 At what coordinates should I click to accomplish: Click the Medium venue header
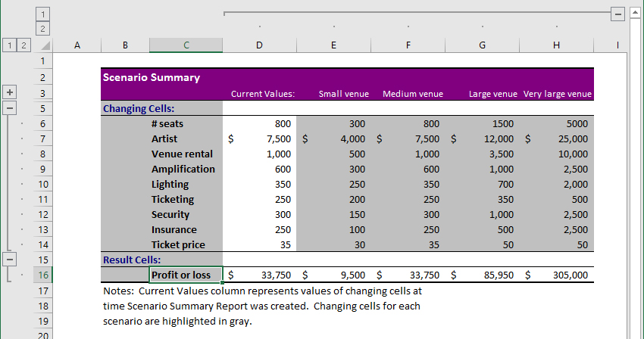tap(413, 94)
